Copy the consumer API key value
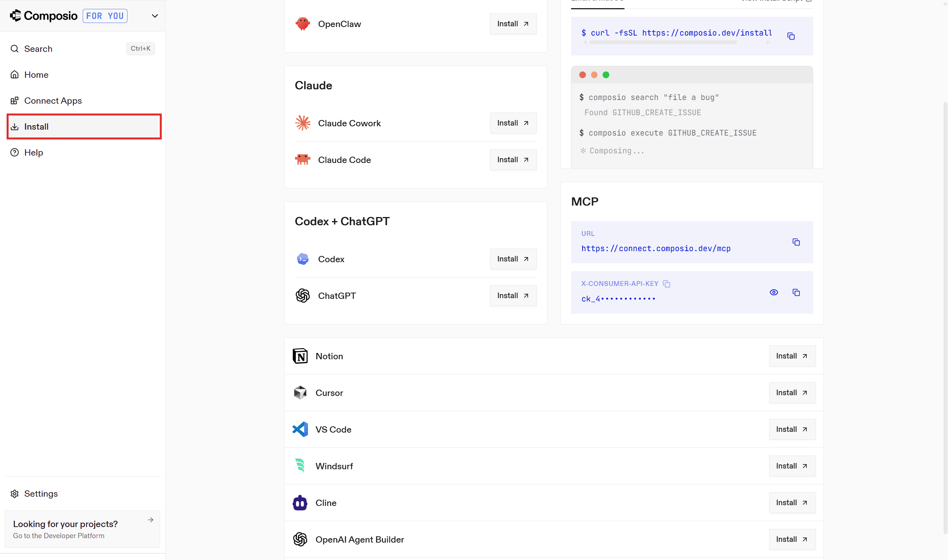This screenshot has width=948, height=560. pos(796,293)
